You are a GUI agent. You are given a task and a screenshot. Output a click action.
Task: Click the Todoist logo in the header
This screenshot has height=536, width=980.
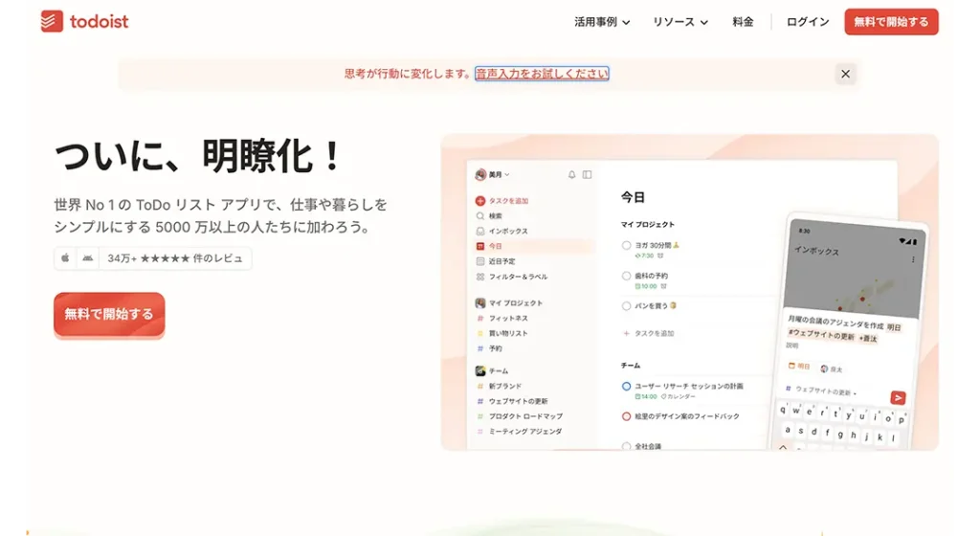tap(84, 21)
